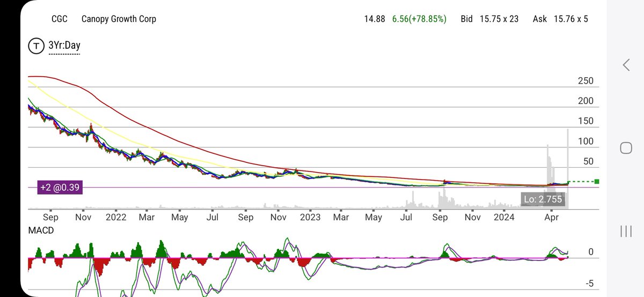Tap the Android home button

626,148
